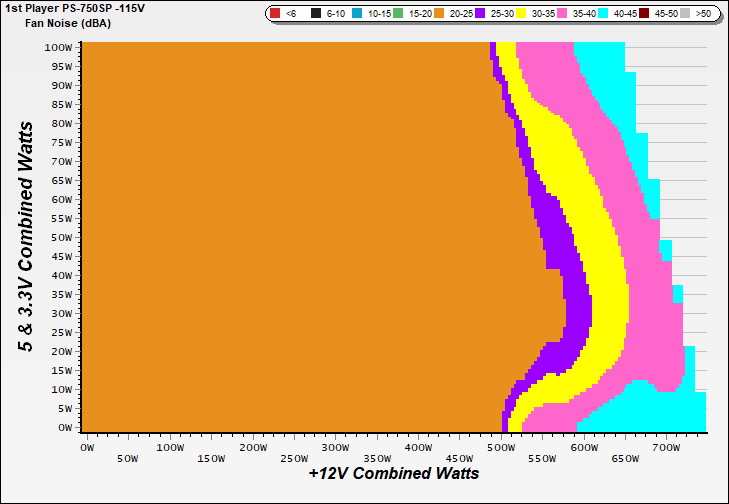This screenshot has height=504, width=729.
Task: Click the chart title '1st Player PS-750SP -115V'
Action: point(74,8)
